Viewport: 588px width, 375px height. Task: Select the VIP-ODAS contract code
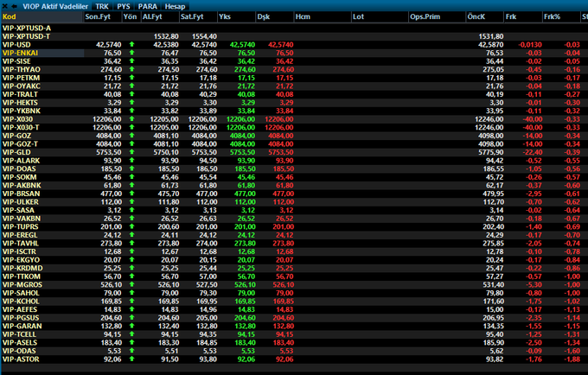pos(19,351)
